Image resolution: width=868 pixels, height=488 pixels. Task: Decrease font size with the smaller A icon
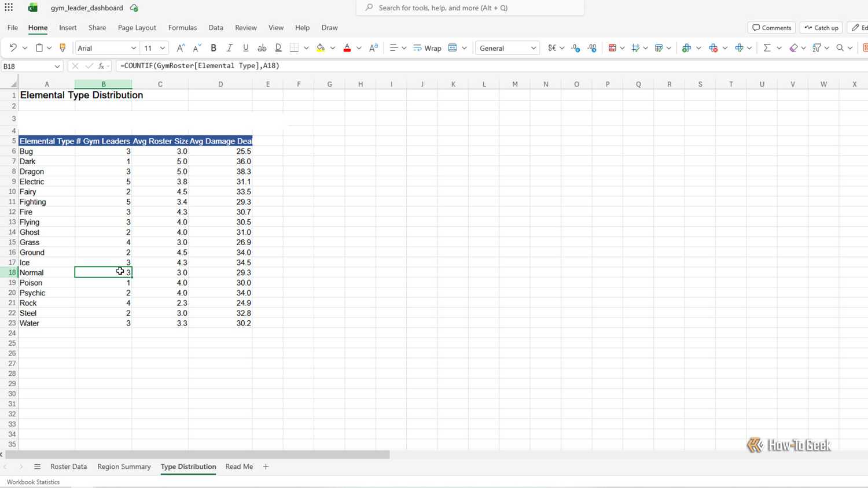pos(197,48)
